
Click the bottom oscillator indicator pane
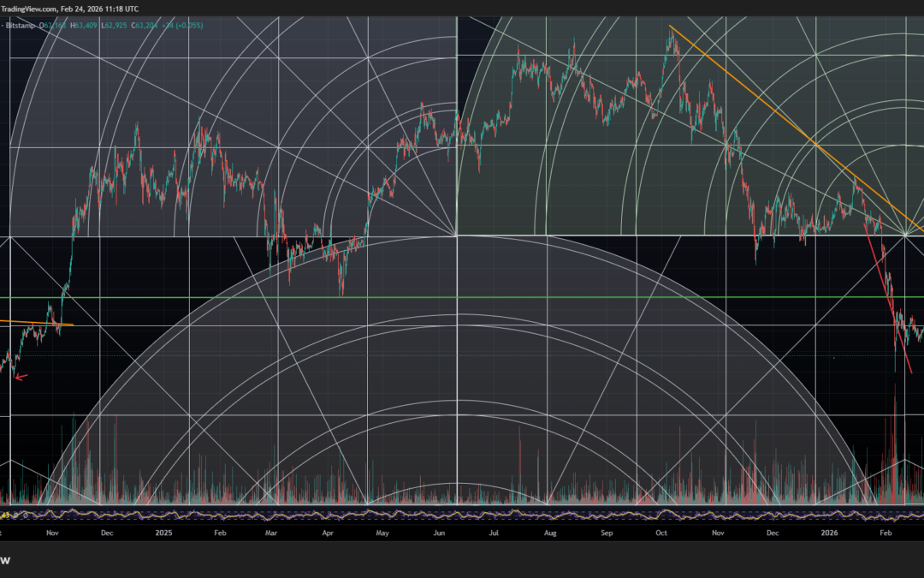[342, 515]
